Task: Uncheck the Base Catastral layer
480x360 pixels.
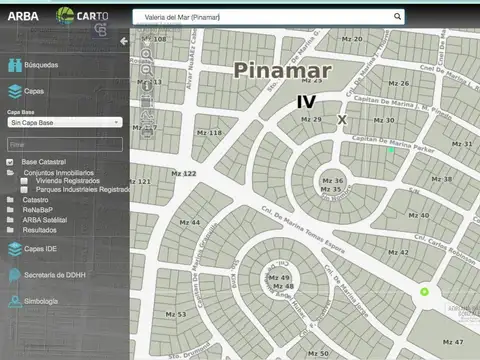Action: 10,162
